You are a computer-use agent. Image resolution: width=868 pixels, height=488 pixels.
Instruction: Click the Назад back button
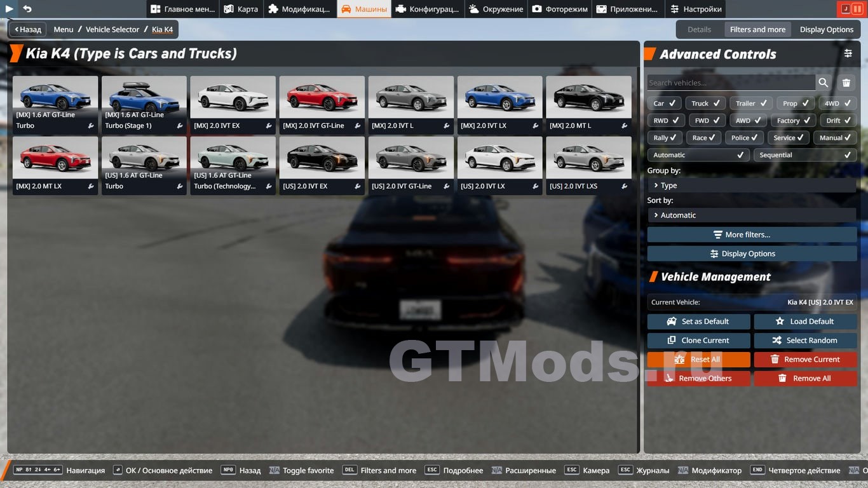pyautogui.click(x=27, y=29)
